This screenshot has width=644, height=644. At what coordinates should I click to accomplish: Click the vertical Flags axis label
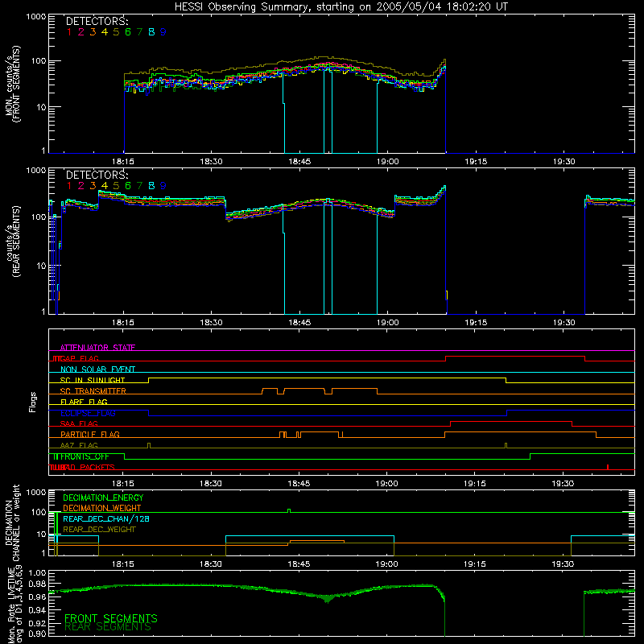(x=33, y=402)
